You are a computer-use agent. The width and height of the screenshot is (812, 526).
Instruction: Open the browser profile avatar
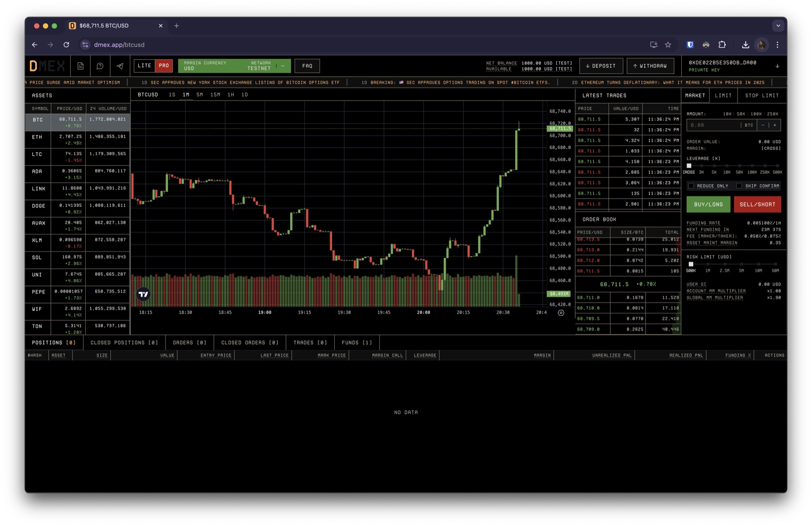click(761, 45)
